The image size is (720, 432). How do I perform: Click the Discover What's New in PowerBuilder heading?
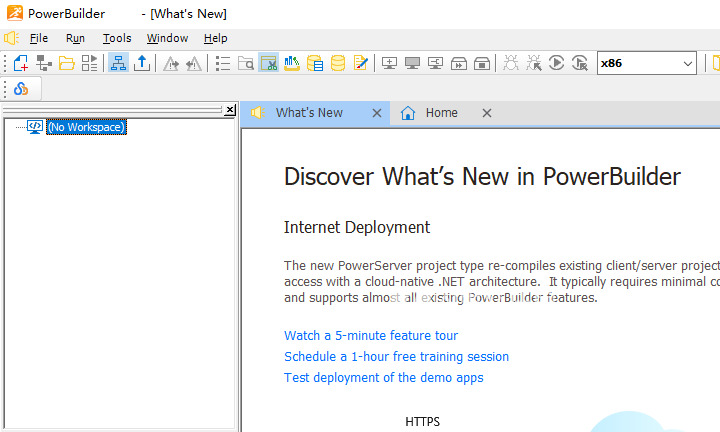[x=482, y=177]
